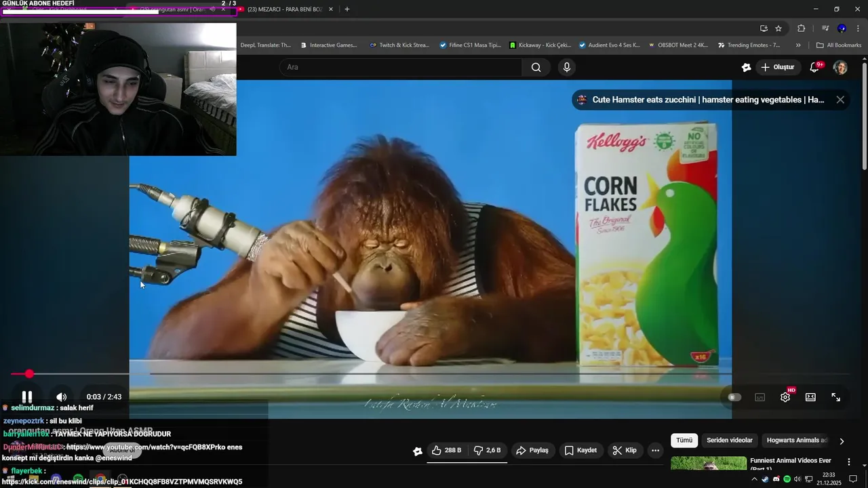Open system volume tray icon

(797, 479)
